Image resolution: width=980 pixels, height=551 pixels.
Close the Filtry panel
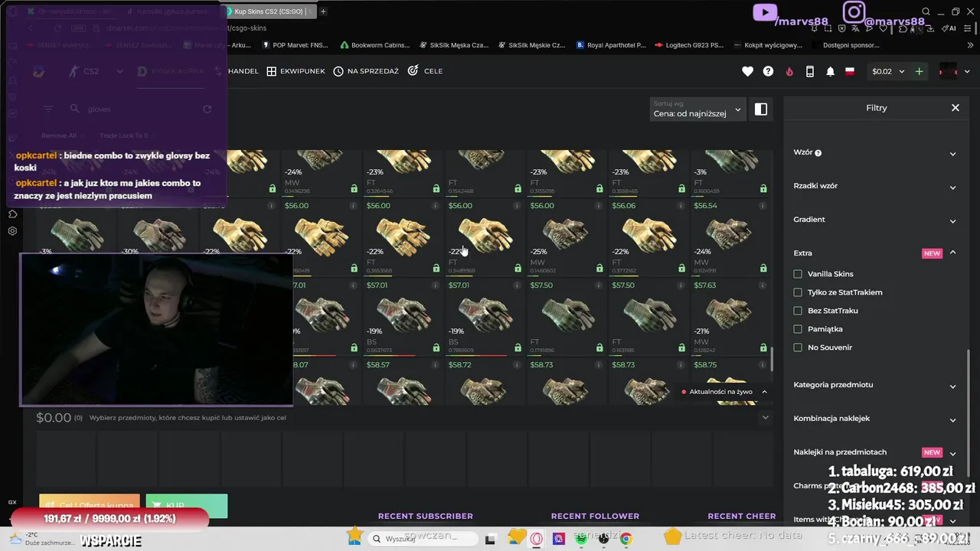click(955, 108)
